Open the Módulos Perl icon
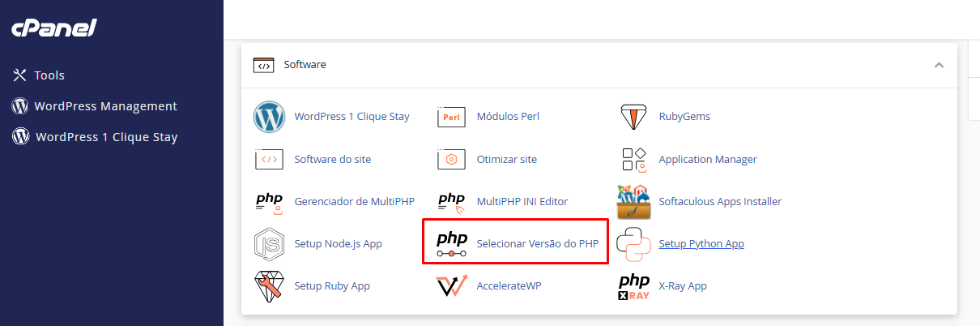The image size is (980, 326). coord(451,117)
